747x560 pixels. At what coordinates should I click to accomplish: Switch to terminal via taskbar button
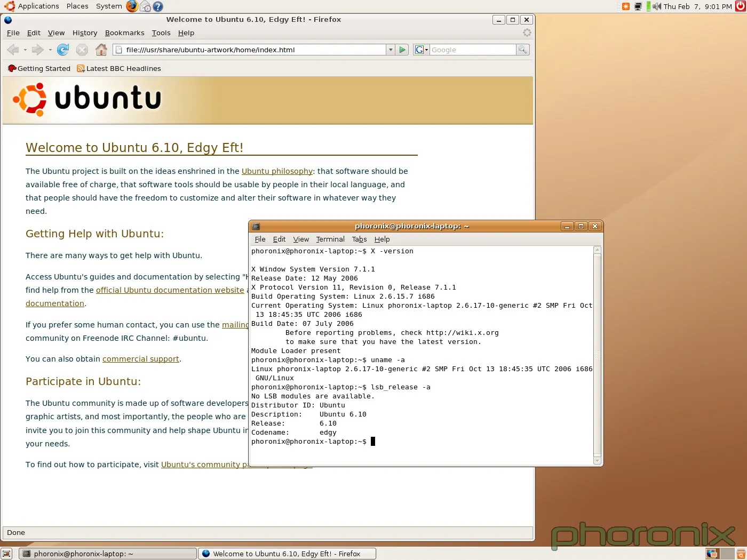[108, 554]
